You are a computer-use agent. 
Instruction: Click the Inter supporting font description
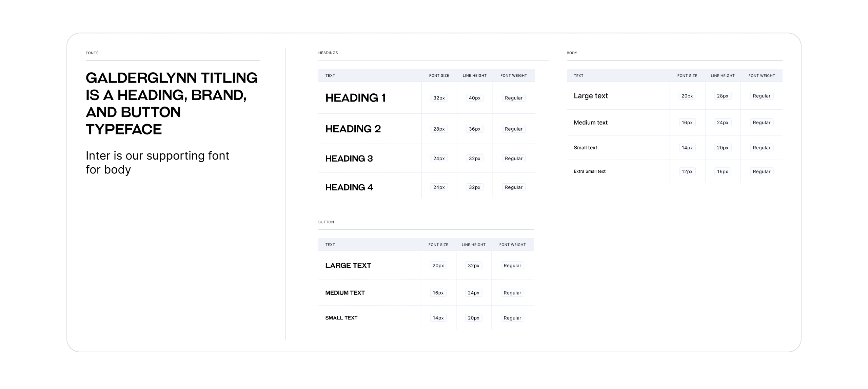pyautogui.click(x=157, y=163)
